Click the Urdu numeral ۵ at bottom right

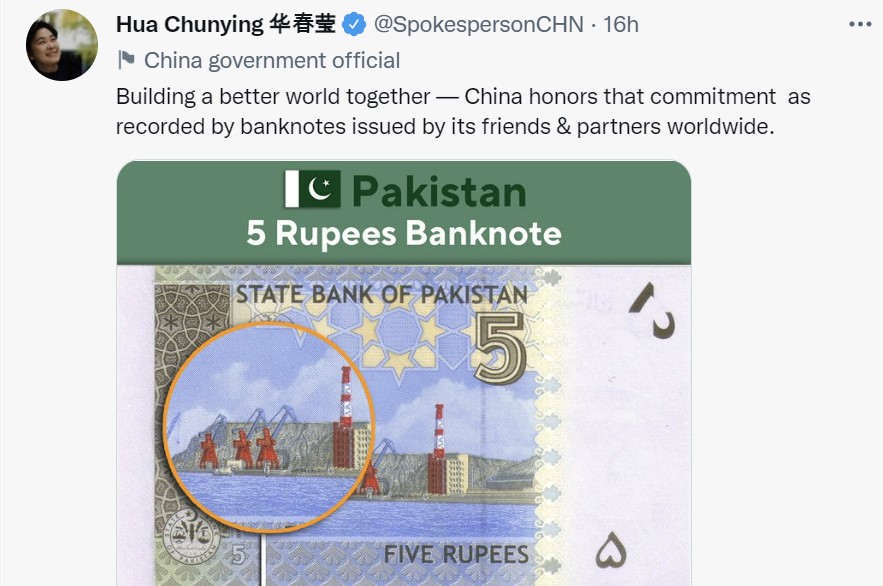click(x=610, y=551)
